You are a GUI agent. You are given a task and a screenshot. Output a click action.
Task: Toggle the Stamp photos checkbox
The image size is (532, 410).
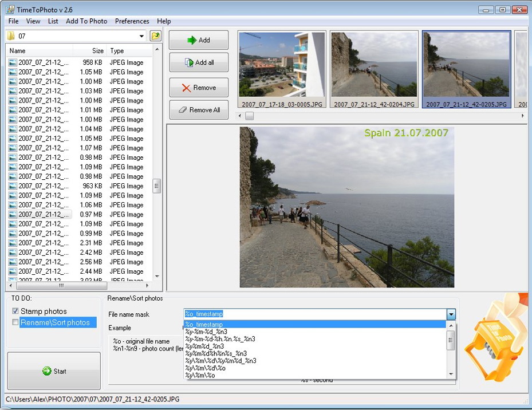(x=15, y=311)
